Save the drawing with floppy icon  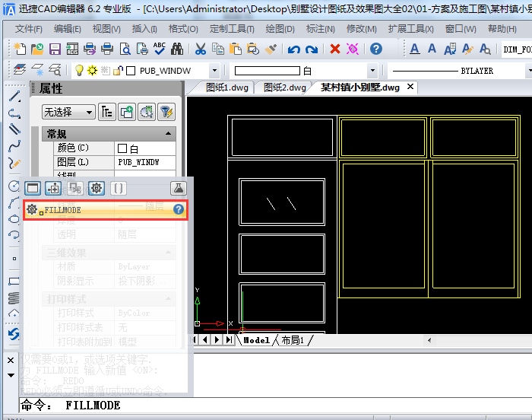pos(55,49)
